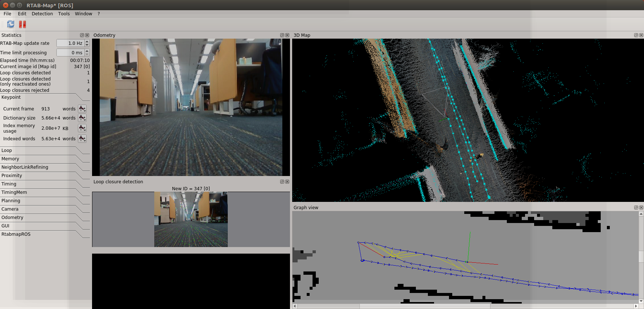Click the blue refresh arrows toolbar icon
Viewport: 644px width, 309px height.
tap(11, 24)
